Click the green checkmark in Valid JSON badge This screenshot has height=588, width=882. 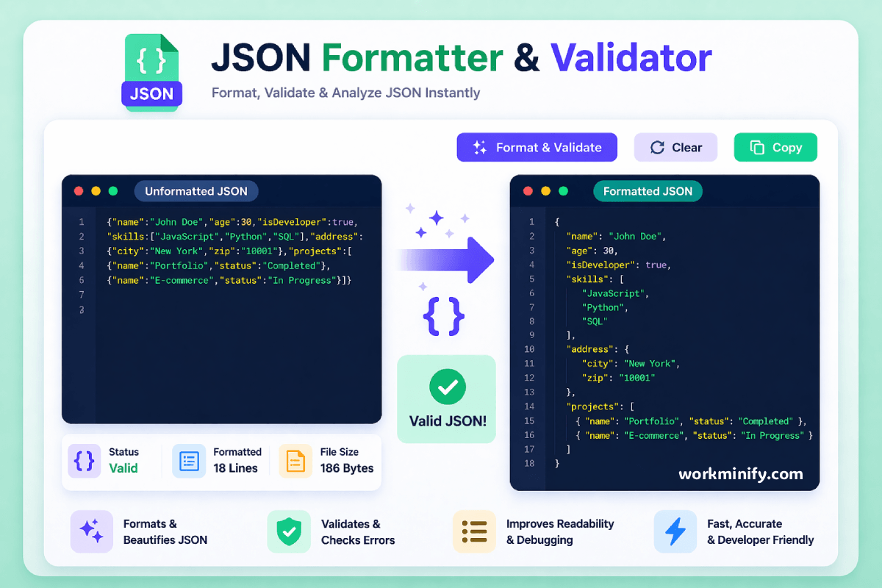[446, 386]
